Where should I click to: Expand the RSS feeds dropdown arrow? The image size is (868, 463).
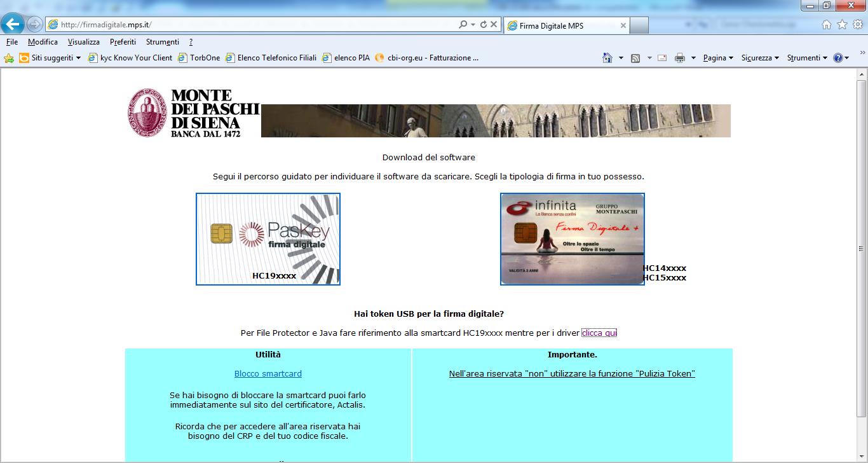click(x=649, y=58)
